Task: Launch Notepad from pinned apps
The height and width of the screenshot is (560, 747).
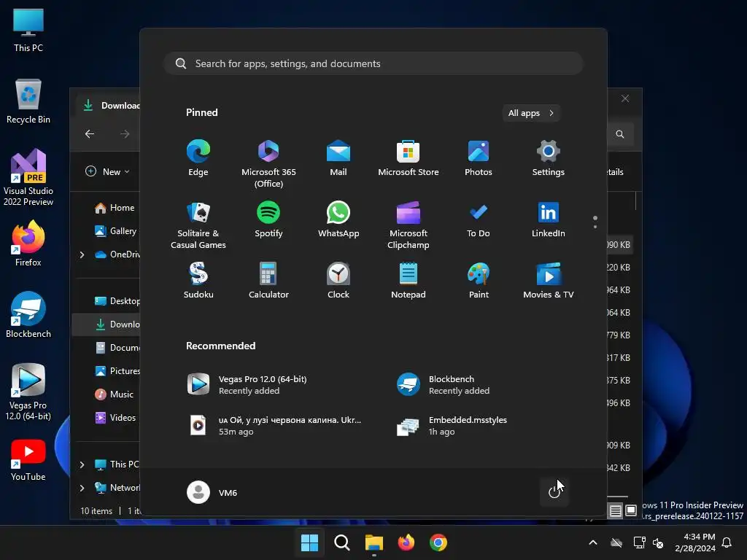Action: point(409,281)
